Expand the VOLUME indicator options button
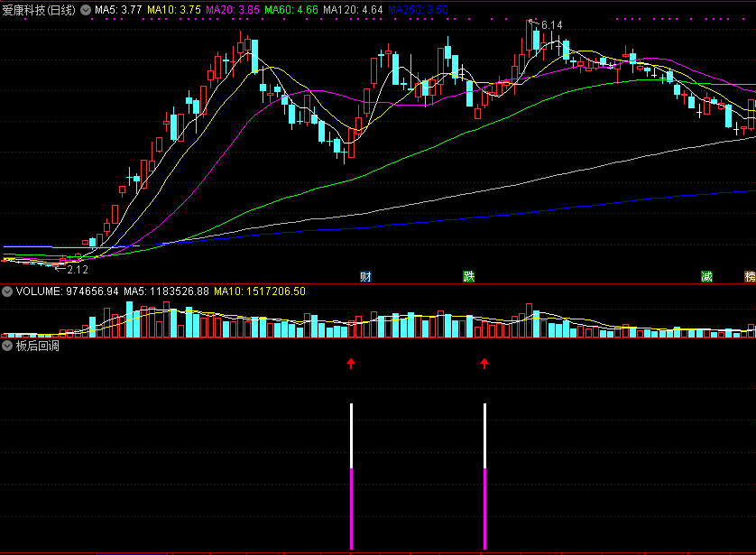Viewport: 756px width, 555px height. (x=7, y=291)
